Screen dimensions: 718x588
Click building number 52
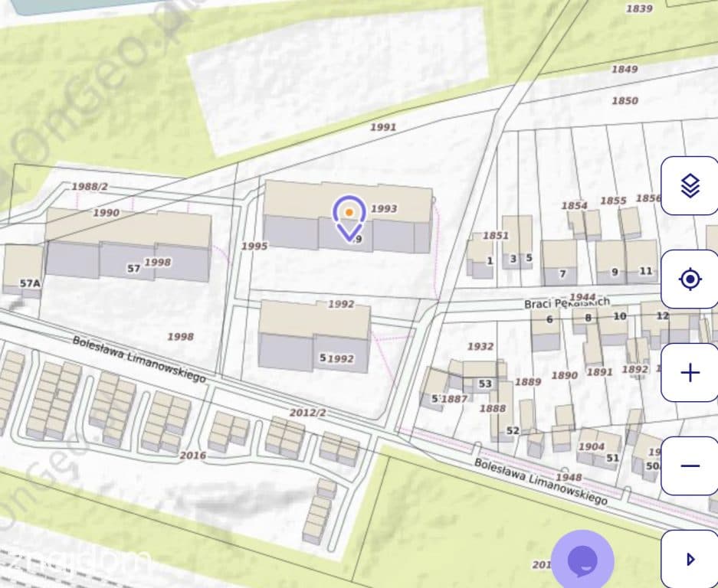click(513, 430)
